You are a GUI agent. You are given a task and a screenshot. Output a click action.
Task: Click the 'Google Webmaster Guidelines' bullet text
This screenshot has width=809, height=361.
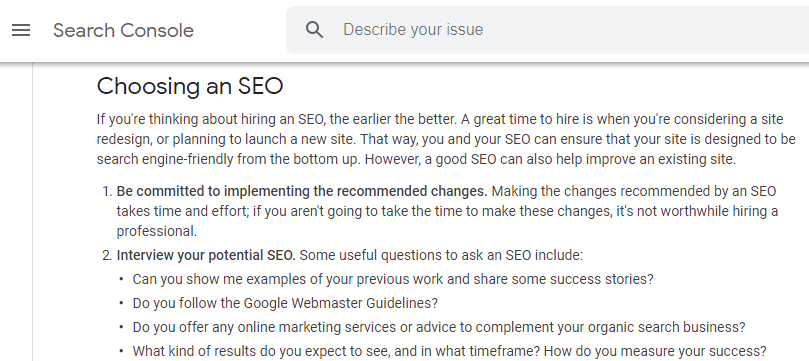pos(285,303)
